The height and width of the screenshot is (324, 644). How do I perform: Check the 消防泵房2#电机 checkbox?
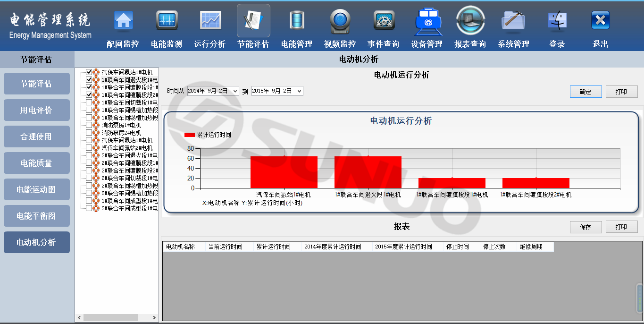(89, 133)
